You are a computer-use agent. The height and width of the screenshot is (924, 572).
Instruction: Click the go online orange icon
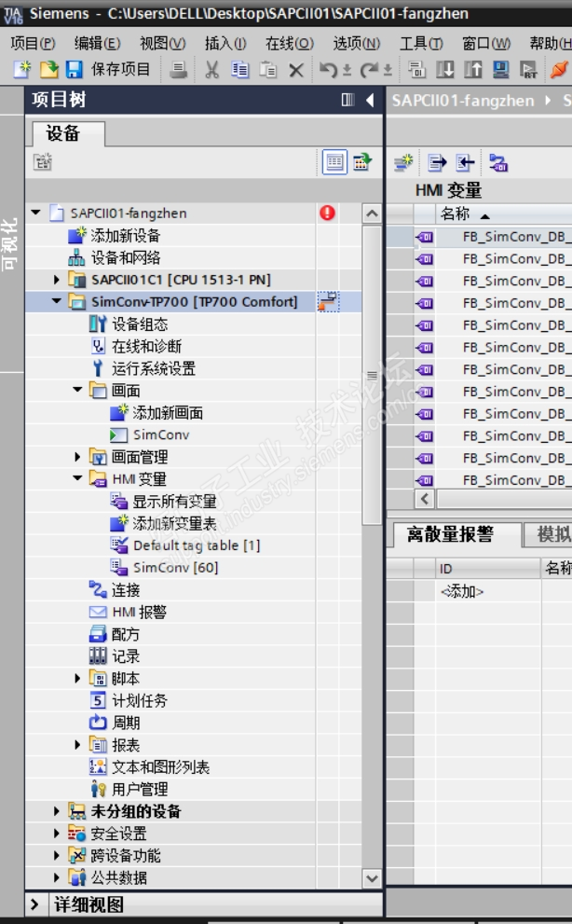(x=558, y=70)
